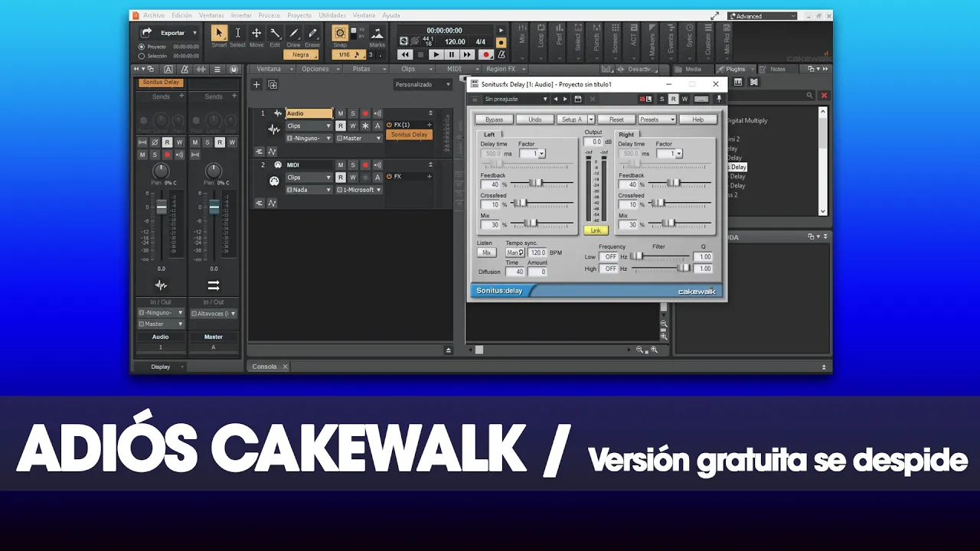Click the Left Feedback slider handle

point(537,183)
